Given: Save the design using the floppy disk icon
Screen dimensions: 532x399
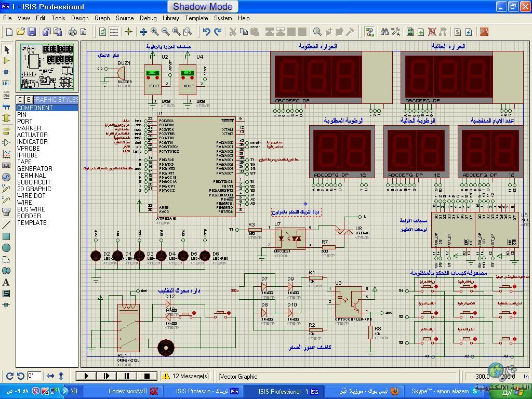Looking at the screenshot, I should (x=32, y=32).
